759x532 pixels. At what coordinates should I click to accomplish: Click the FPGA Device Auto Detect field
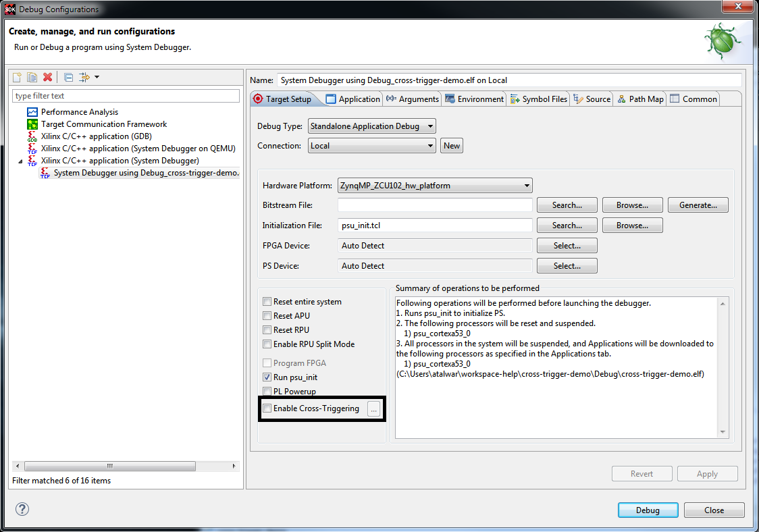pos(435,246)
